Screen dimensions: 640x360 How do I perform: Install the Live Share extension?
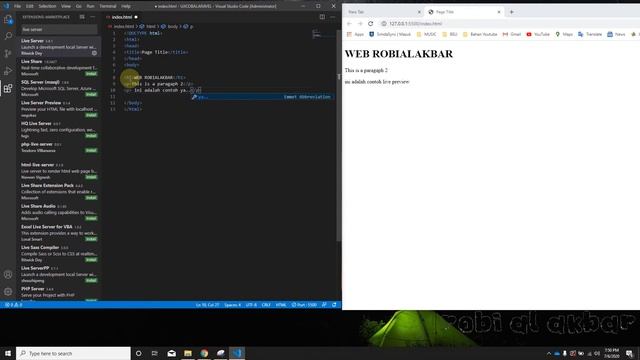91,74
